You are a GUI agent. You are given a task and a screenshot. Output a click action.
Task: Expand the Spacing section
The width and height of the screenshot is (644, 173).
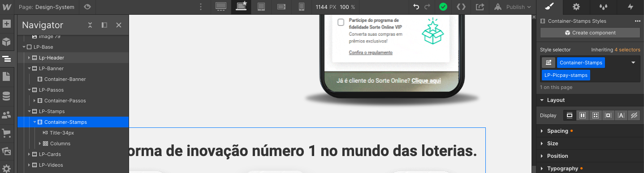point(590,131)
